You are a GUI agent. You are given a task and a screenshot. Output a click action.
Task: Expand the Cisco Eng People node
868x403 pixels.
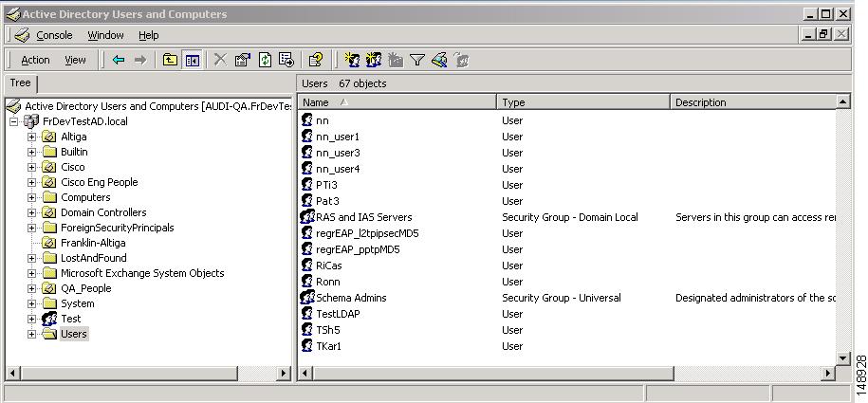tap(31, 182)
